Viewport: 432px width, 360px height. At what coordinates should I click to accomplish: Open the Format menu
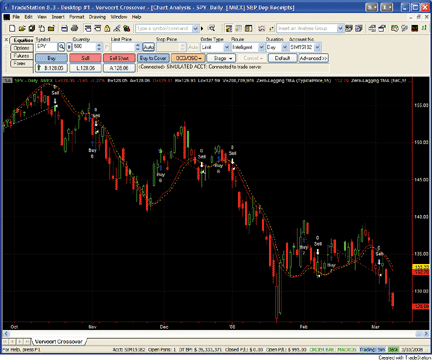(x=76, y=17)
